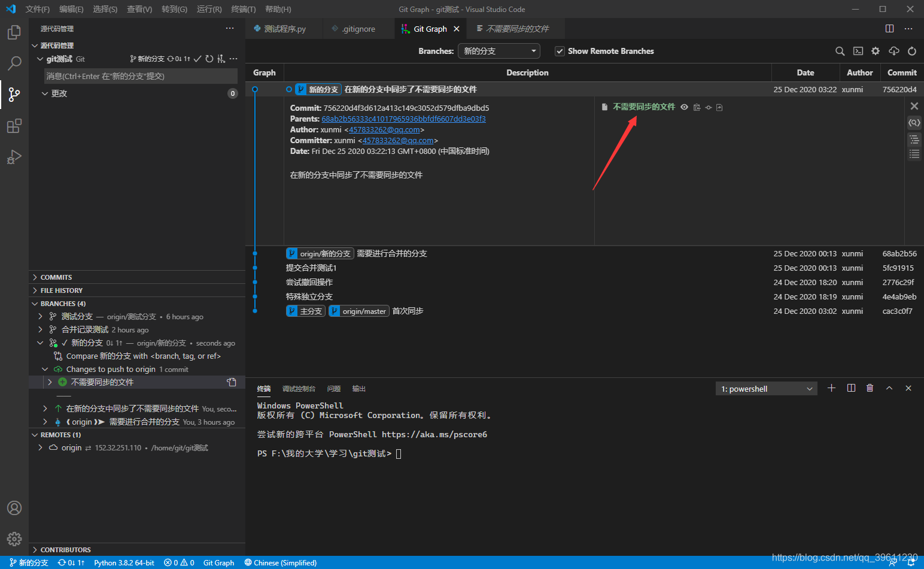Open the search in Git Graph toolbar
Viewport: 924px width, 569px height.
coord(840,51)
